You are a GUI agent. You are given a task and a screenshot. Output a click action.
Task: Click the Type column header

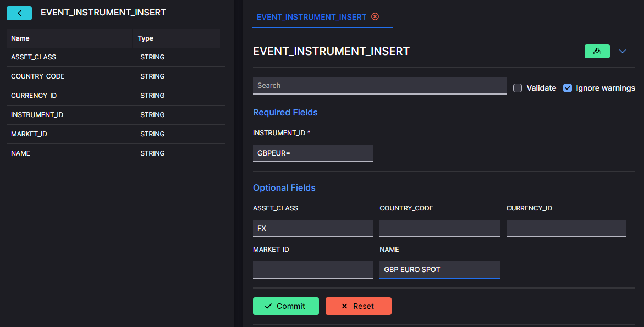click(x=177, y=38)
